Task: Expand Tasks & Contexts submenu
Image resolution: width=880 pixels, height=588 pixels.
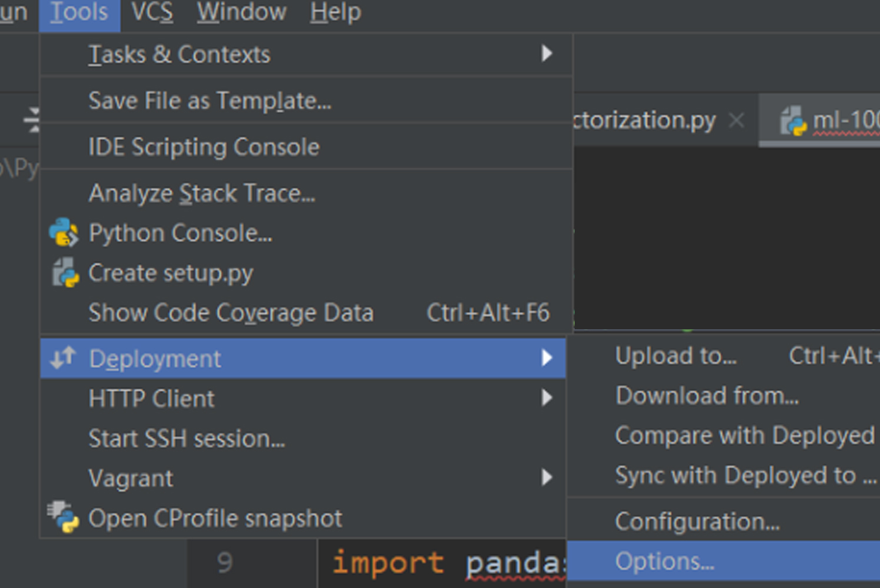Action: coord(306,54)
